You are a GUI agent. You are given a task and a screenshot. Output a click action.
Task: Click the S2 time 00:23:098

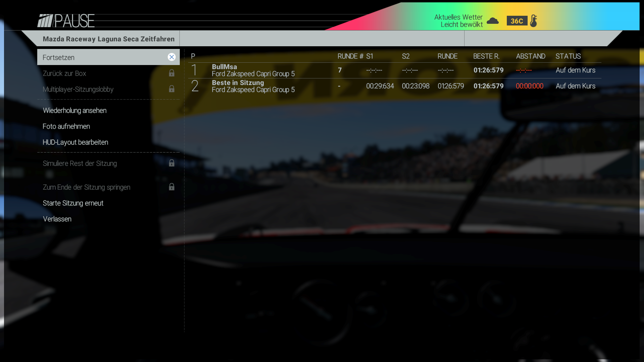tap(416, 86)
